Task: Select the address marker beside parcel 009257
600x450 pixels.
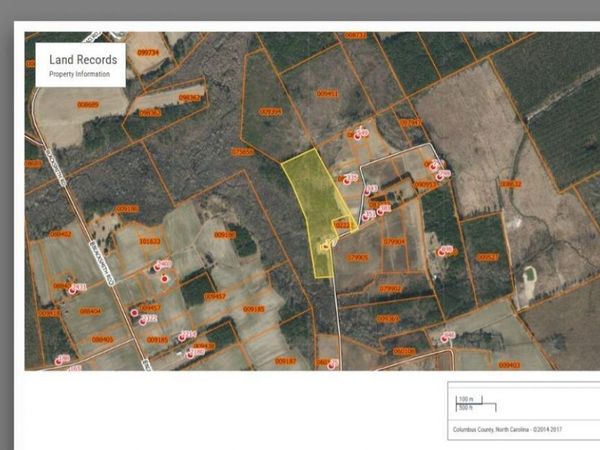Action: tap(443, 251)
